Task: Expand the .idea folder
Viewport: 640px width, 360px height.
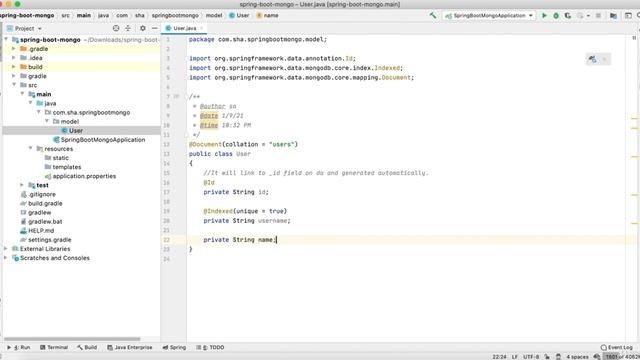Action: (14, 58)
